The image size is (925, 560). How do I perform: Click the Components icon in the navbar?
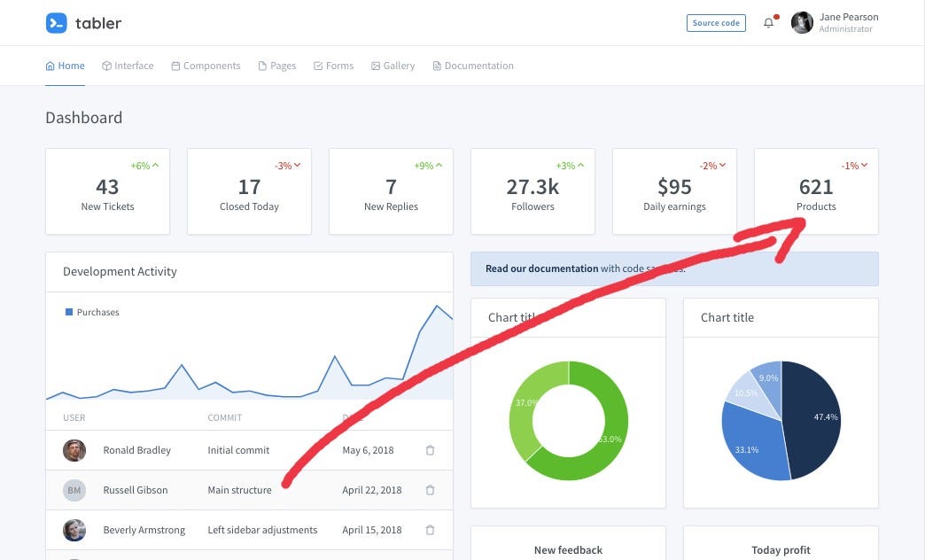(x=176, y=65)
